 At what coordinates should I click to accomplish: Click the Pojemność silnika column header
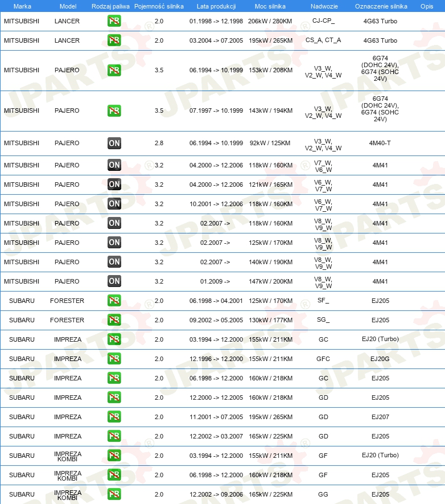click(x=159, y=6)
